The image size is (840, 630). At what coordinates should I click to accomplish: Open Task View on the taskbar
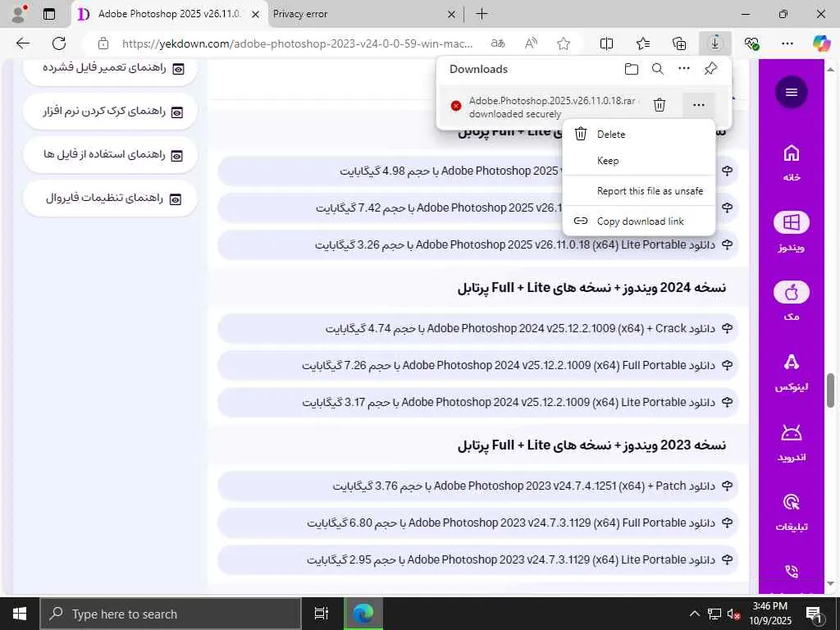pos(322,614)
